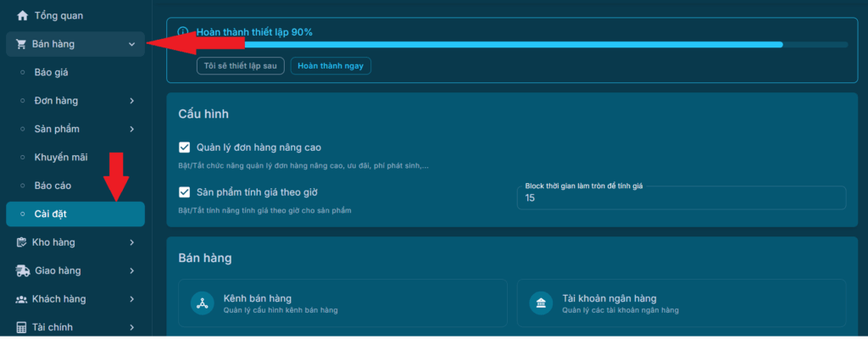The width and height of the screenshot is (868, 339).
Task: Open the Báo giá menu item
Action: [x=51, y=72]
